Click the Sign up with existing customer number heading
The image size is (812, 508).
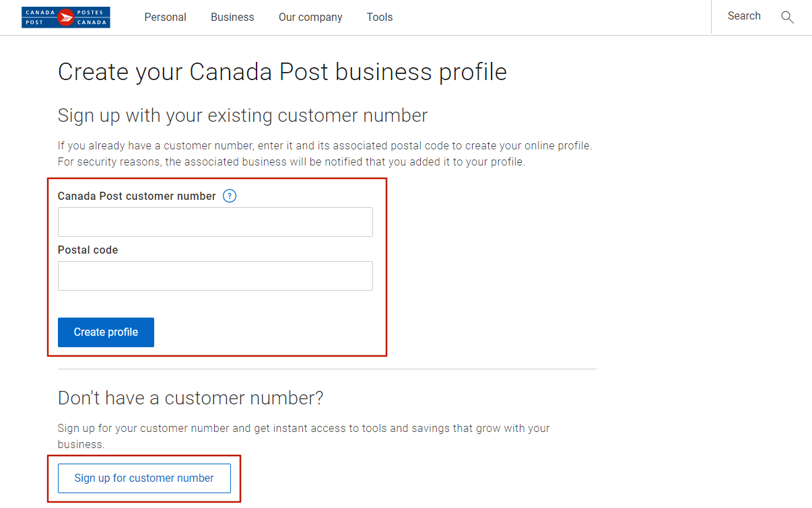[x=242, y=116]
